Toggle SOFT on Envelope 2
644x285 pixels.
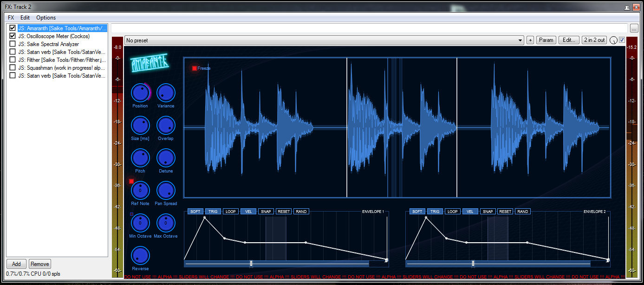[417, 212]
